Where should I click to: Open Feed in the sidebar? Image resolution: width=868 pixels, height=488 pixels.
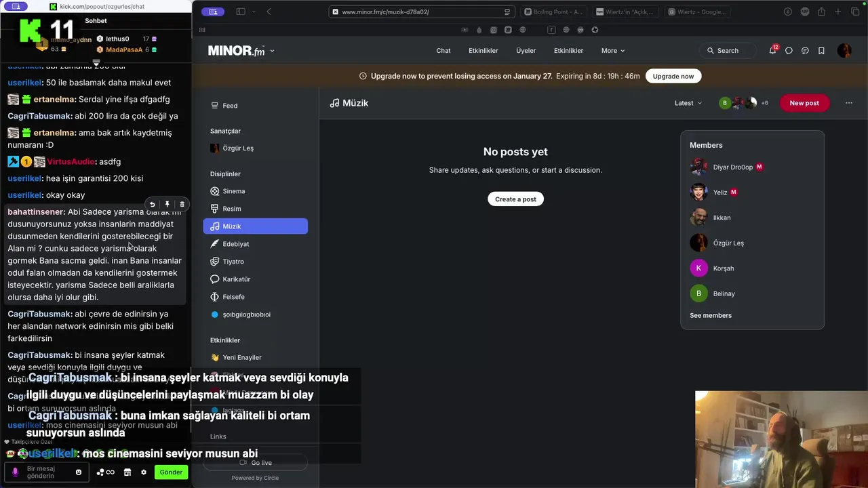[255, 106]
